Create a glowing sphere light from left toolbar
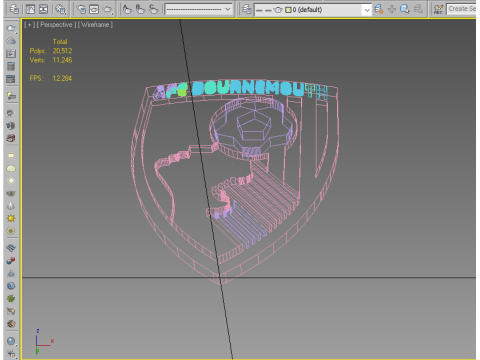Viewport: 480px width, 360px height. pyautogui.click(x=11, y=181)
